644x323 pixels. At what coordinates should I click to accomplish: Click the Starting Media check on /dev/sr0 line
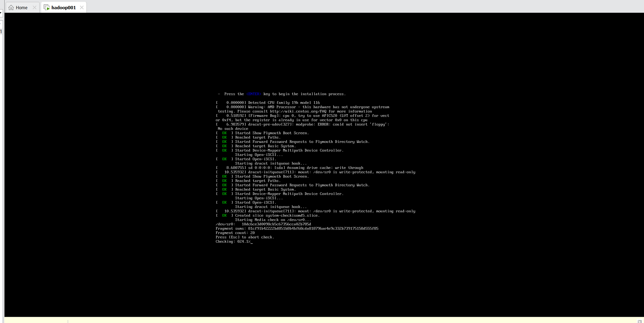point(273,220)
